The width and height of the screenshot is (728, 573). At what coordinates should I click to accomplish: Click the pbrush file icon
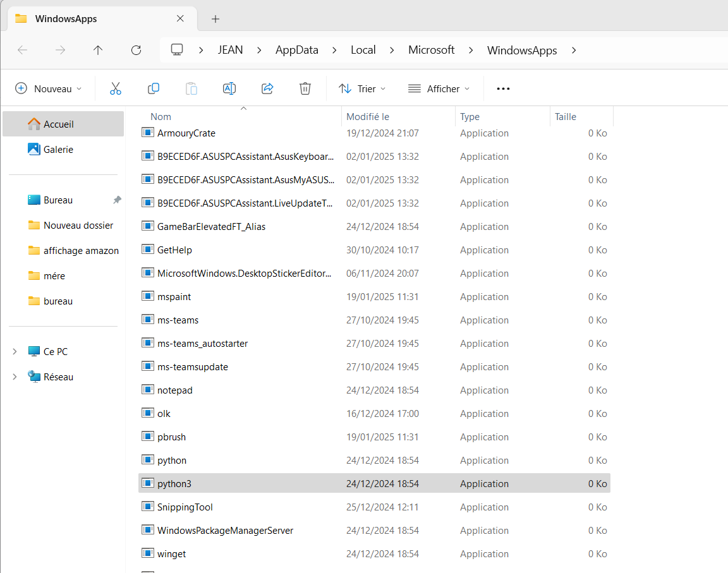point(148,436)
